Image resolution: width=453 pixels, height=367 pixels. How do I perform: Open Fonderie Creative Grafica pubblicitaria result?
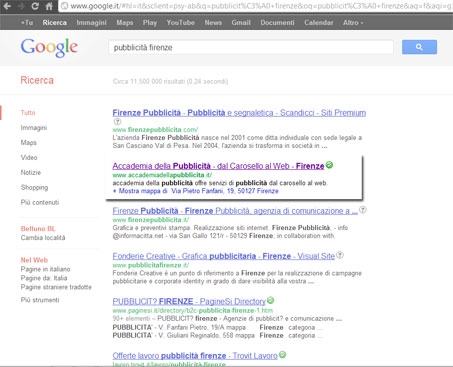pos(223,256)
